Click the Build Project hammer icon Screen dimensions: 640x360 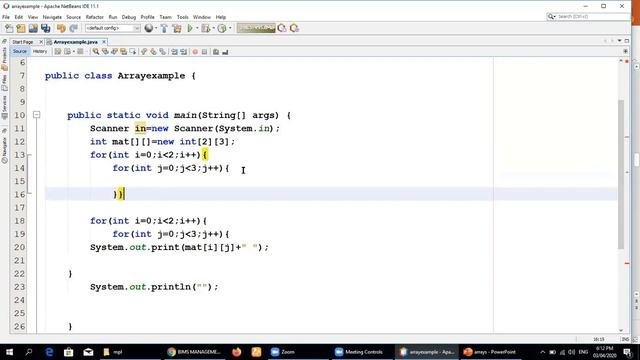[x=164, y=28]
